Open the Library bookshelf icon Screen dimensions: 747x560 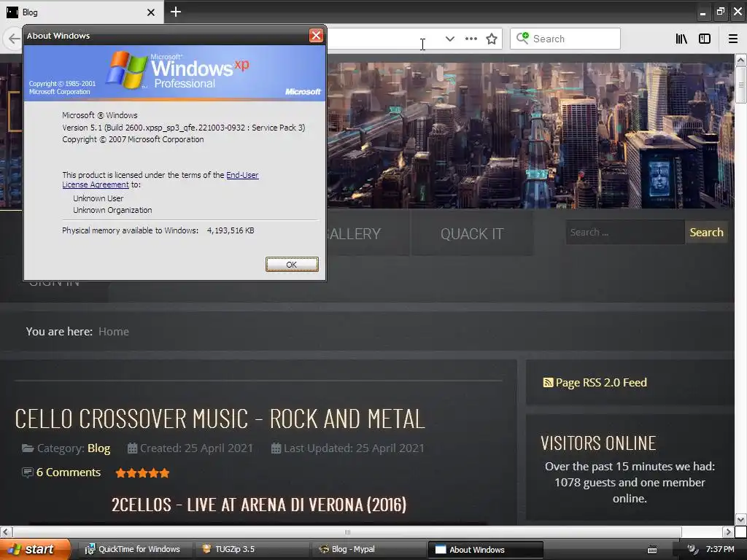coord(681,39)
